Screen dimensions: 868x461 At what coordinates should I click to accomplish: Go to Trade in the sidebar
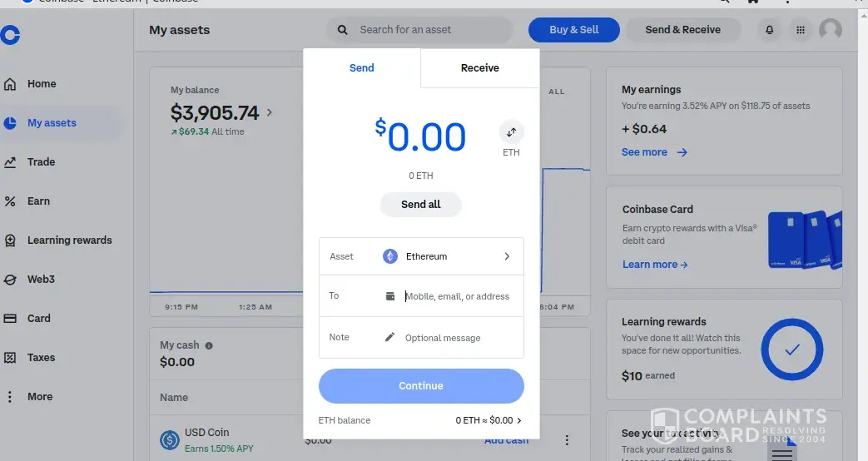(41, 162)
